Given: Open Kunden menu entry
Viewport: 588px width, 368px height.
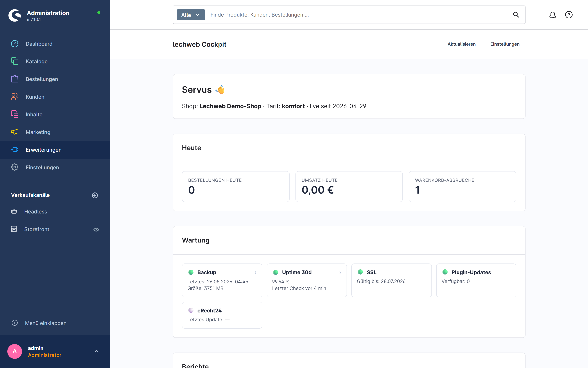Looking at the screenshot, I should coord(55,97).
